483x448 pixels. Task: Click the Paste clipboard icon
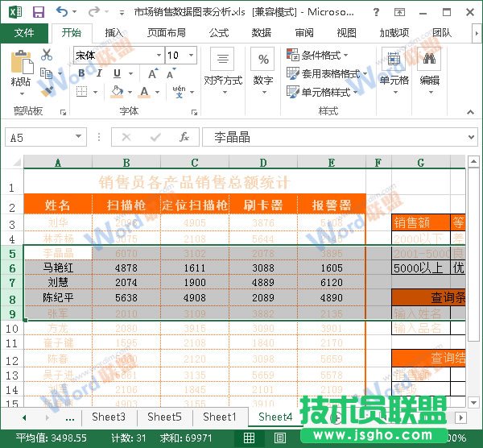coord(22,62)
